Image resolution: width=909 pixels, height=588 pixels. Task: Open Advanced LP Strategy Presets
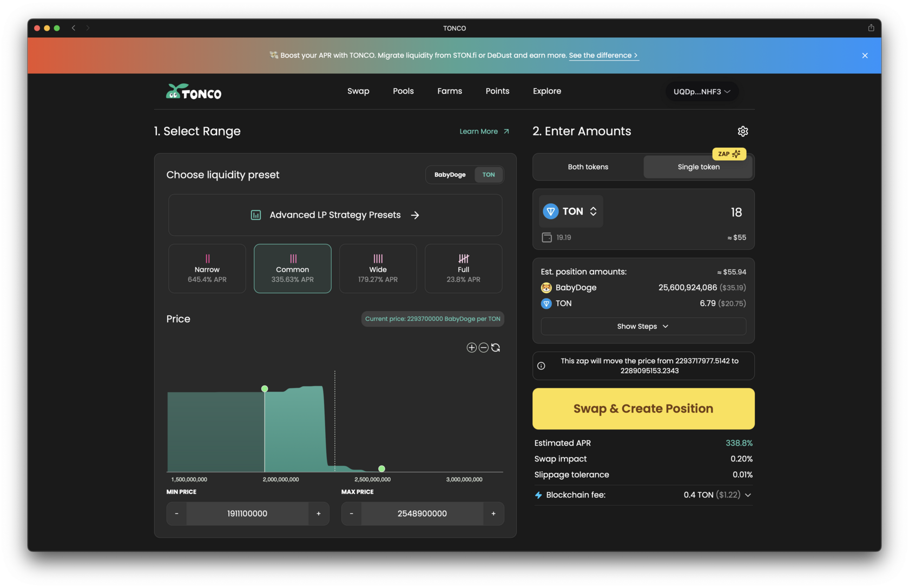tap(335, 215)
